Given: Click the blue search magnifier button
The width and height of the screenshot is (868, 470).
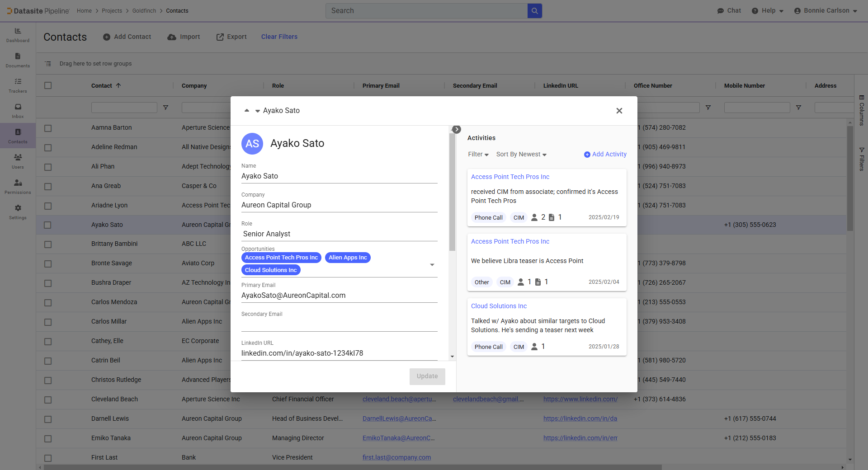Looking at the screenshot, I should tap(535, 11).
